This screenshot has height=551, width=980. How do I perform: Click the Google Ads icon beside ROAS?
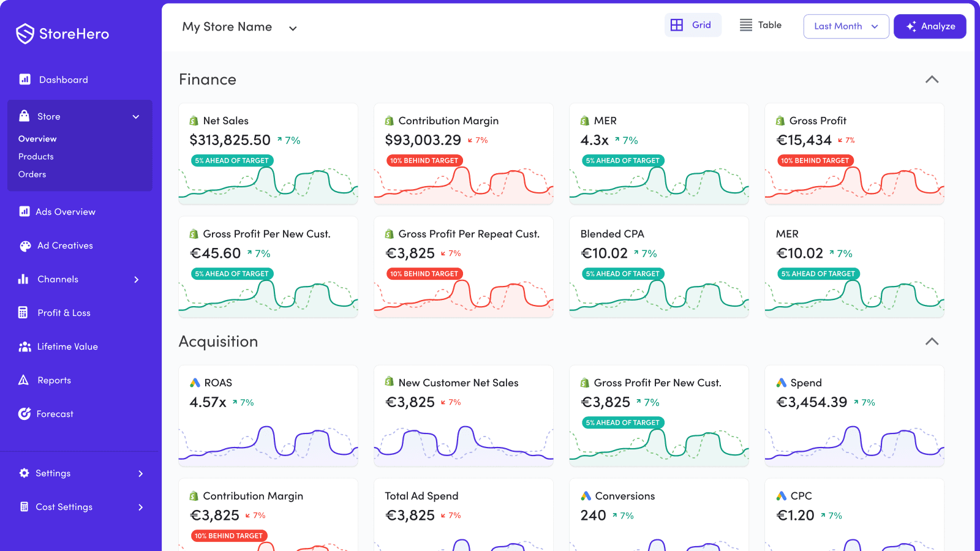click(x=195, y=383)
